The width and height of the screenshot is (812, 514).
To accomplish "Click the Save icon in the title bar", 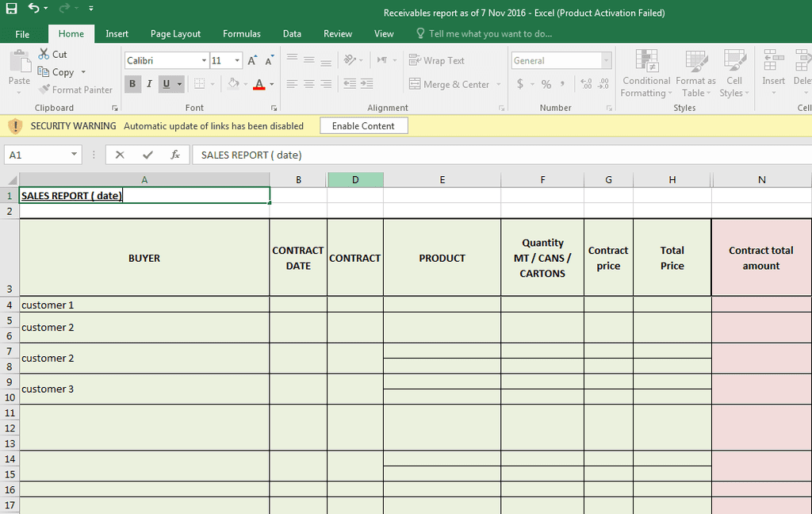I will pos(11,8).
